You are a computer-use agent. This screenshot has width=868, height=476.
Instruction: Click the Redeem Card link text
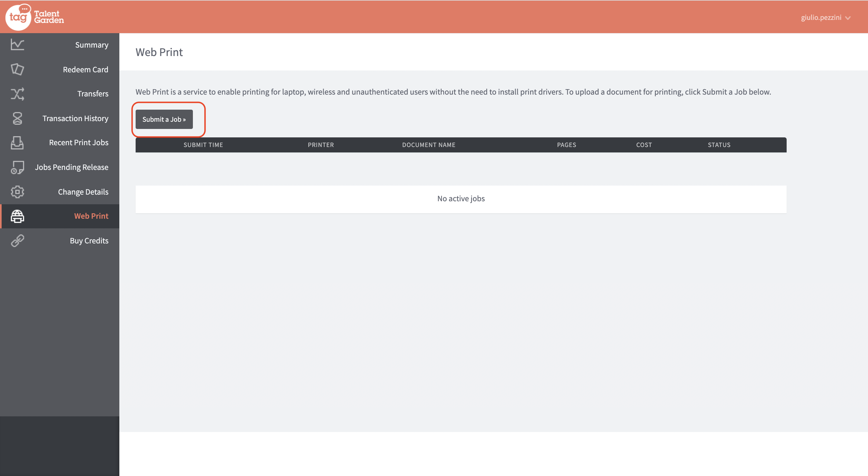[86, 69]
